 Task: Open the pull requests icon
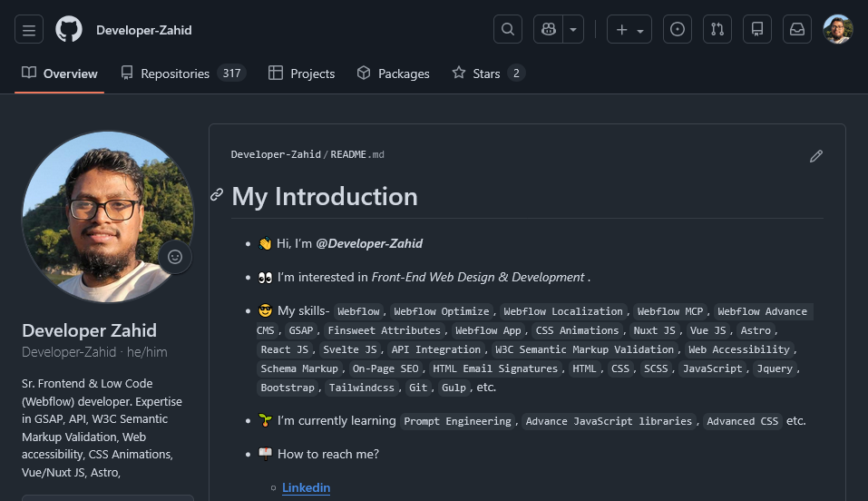click(x=717, y=30)
